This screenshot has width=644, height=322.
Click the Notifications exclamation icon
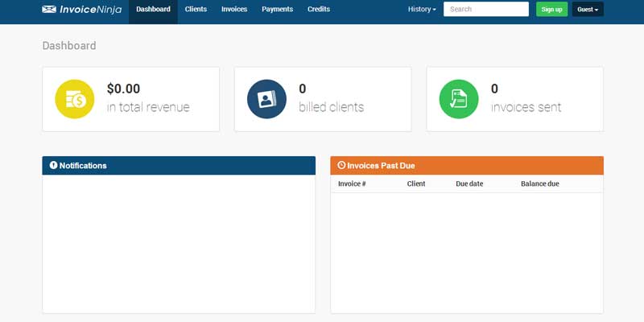(53, 165)
